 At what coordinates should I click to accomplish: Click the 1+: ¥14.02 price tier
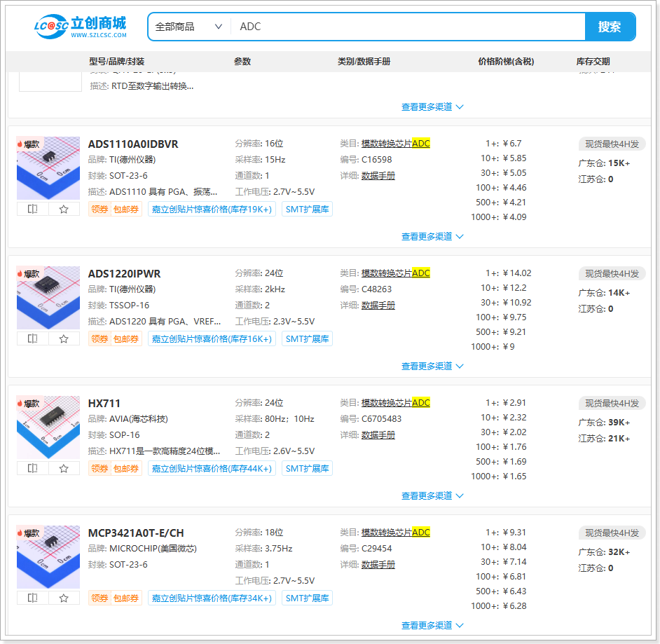tap(509, 273)
